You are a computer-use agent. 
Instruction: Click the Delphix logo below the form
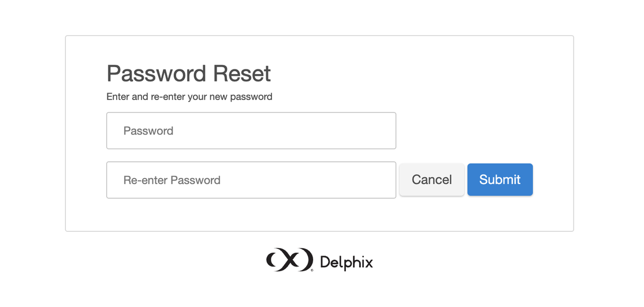tap(319, 261)
